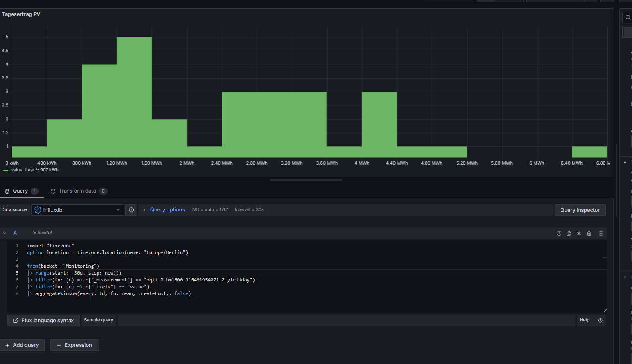Viewport: 632px width, 364px height.
Task: Open help for query A row
Action: [559, 233]
